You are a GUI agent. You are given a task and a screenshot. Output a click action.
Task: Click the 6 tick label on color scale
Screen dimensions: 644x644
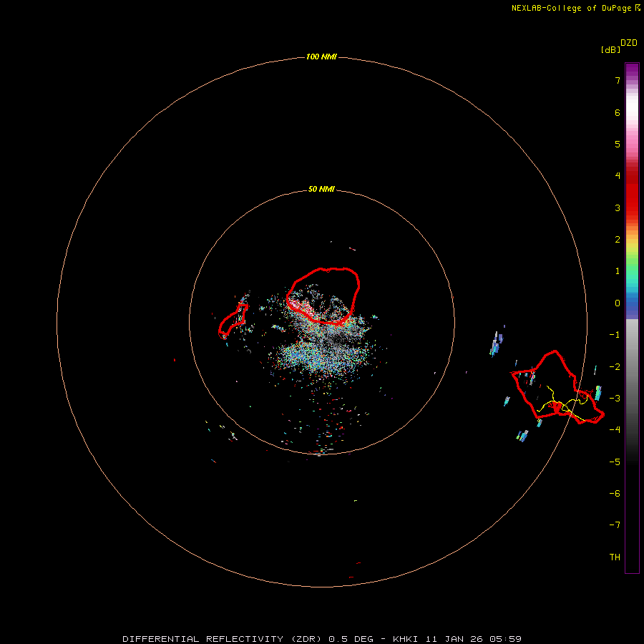tap(618, 112)
